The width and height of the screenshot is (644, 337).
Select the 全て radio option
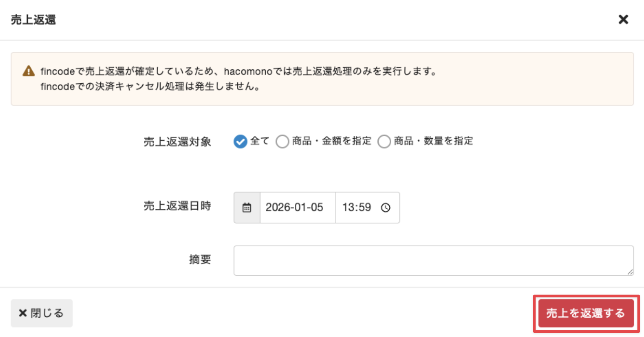[240, 142]
